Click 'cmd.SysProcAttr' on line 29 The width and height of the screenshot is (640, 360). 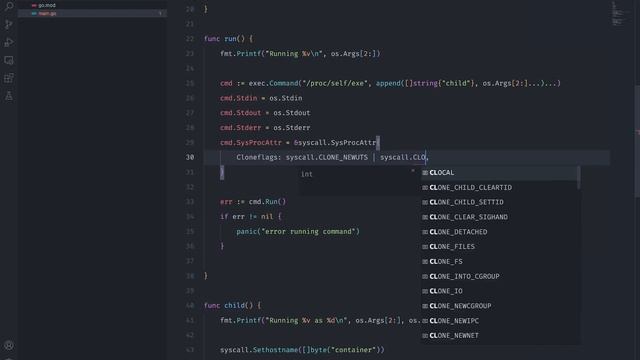tap(251, 142)
